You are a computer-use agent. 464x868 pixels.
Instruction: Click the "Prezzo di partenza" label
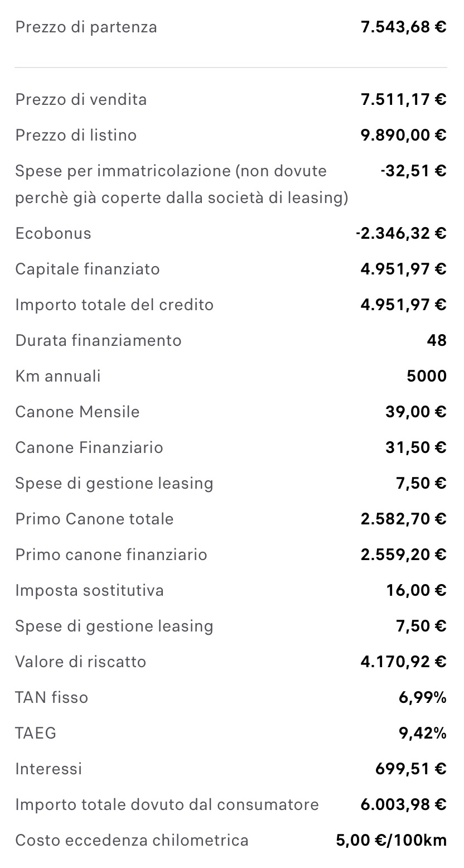(86, 27)
